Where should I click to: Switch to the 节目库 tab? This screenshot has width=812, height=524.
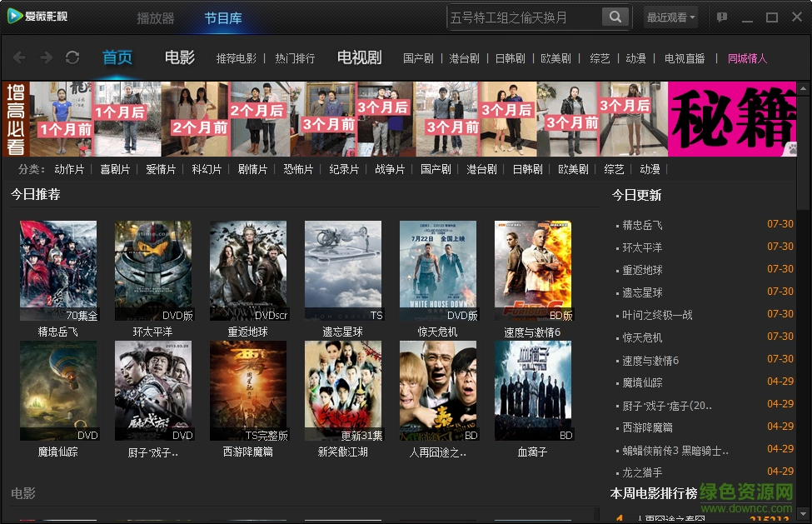coord(223,18)
